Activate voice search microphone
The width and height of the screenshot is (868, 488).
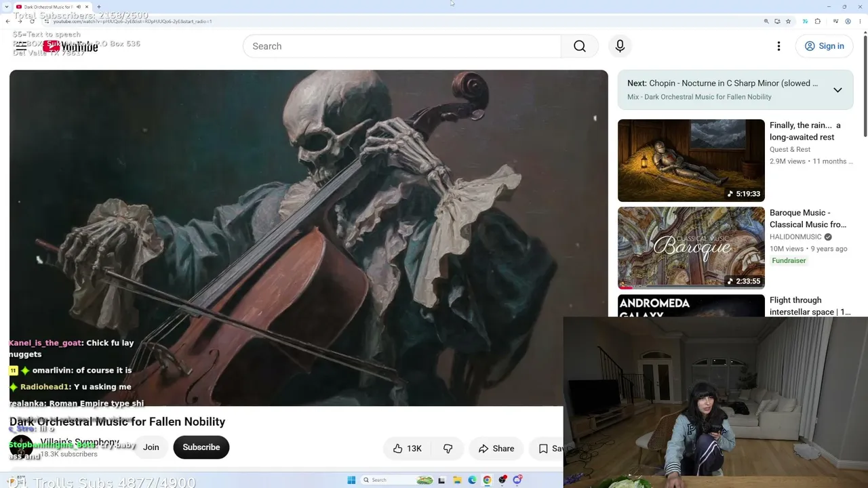[x=620, y=46]
